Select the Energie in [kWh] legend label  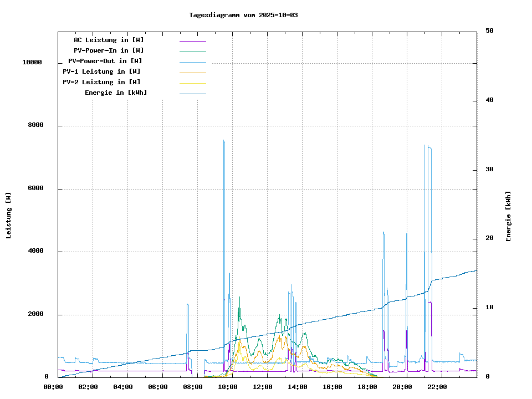click(116, 93)
